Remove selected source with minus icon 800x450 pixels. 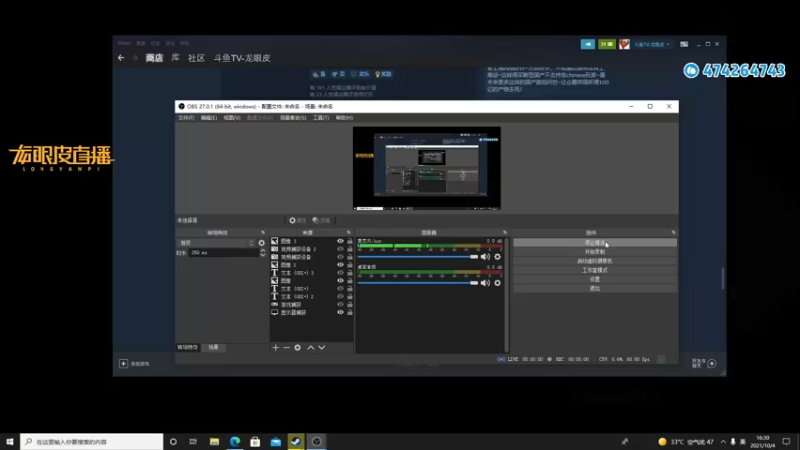tap(286, 347)
